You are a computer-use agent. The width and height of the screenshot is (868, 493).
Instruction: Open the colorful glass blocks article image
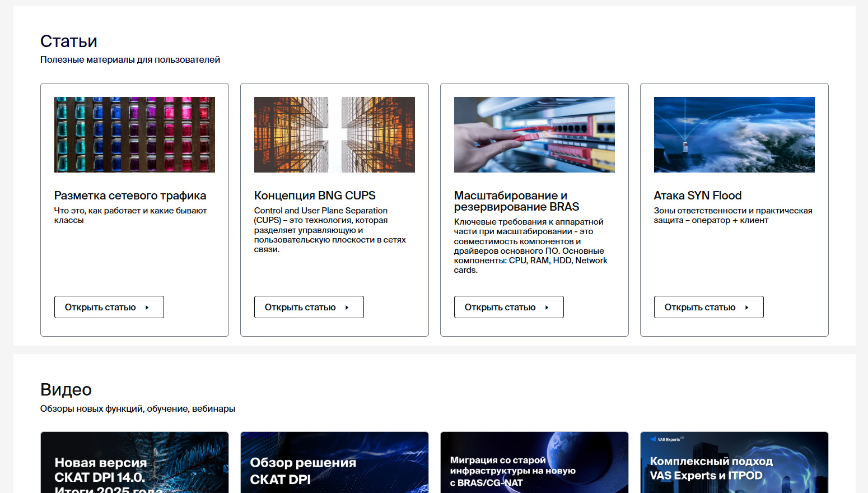tap(134, 134)
